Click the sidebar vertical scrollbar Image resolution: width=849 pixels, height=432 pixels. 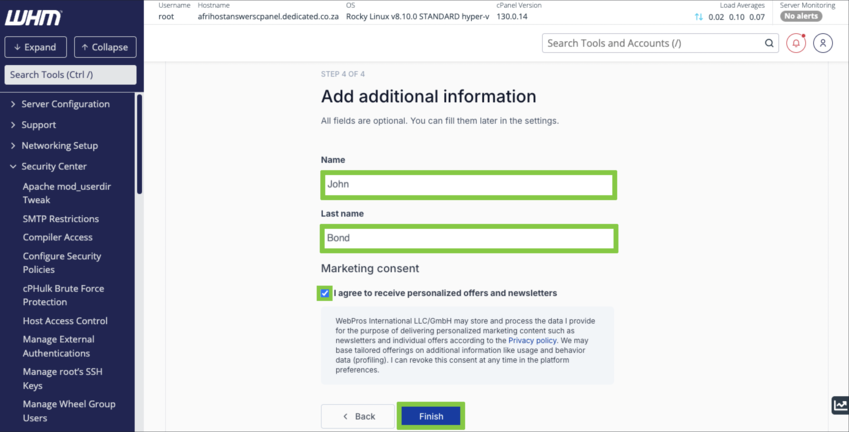[140, 145]
